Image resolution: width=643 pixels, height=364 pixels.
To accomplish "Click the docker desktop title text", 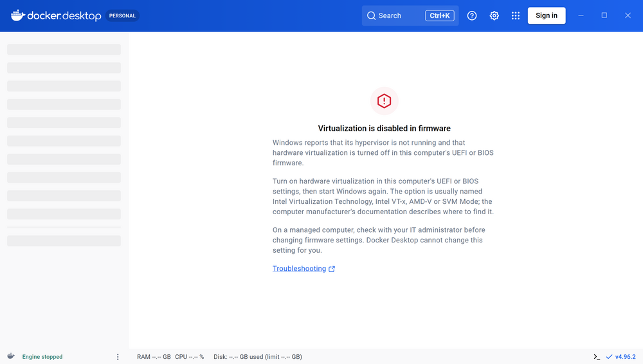I will coord(64,15).
